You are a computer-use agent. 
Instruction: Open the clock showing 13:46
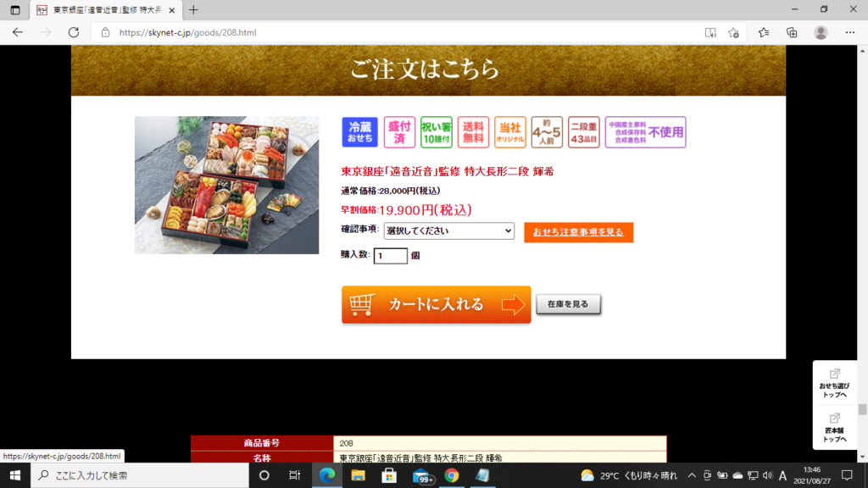pos(812,475)
